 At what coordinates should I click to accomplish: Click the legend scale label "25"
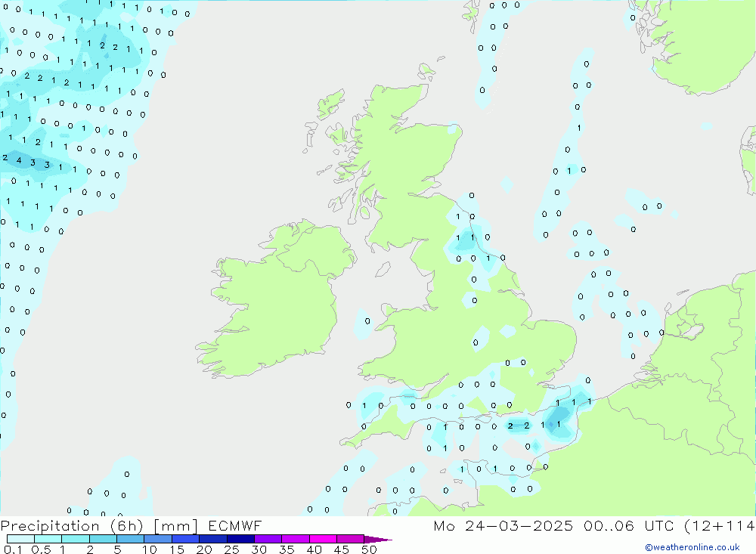231,549
